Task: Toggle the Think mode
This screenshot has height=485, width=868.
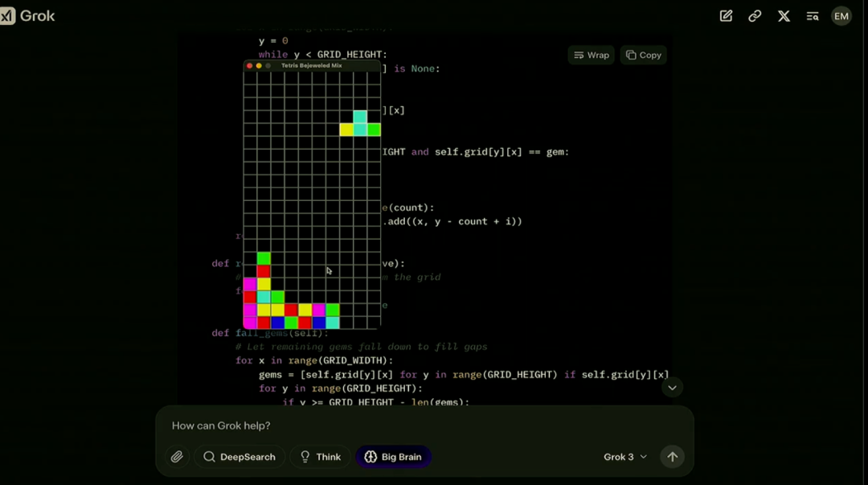Action: [321, 457]
